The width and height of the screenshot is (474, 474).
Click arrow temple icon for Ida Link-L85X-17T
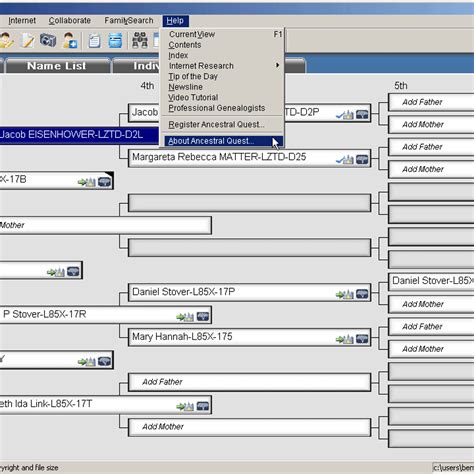185,407
